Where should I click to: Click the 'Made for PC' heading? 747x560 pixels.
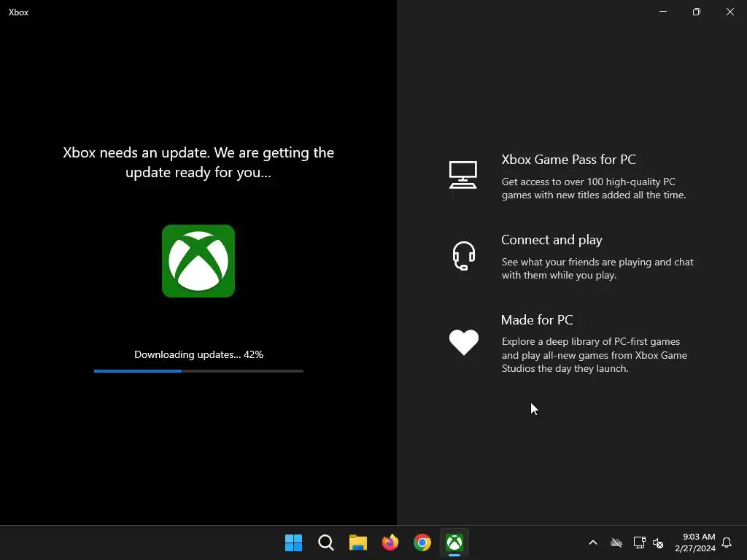(x=537, y=320)
